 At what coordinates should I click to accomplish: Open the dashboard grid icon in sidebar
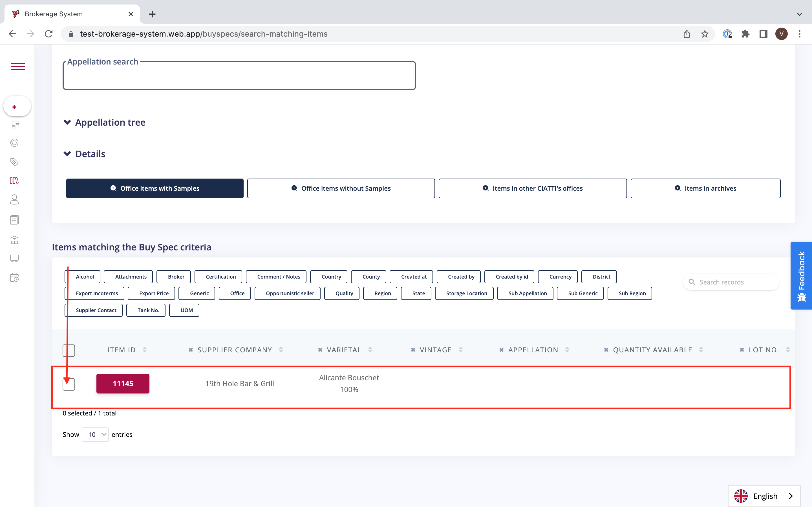(15, 125)
